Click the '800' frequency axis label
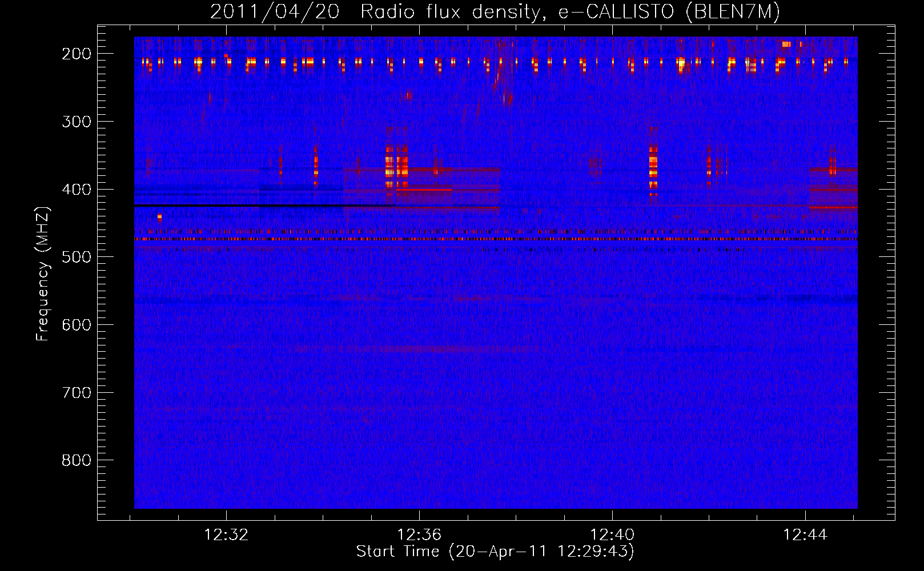Screen dimensions: 924x571 [77, 460]
